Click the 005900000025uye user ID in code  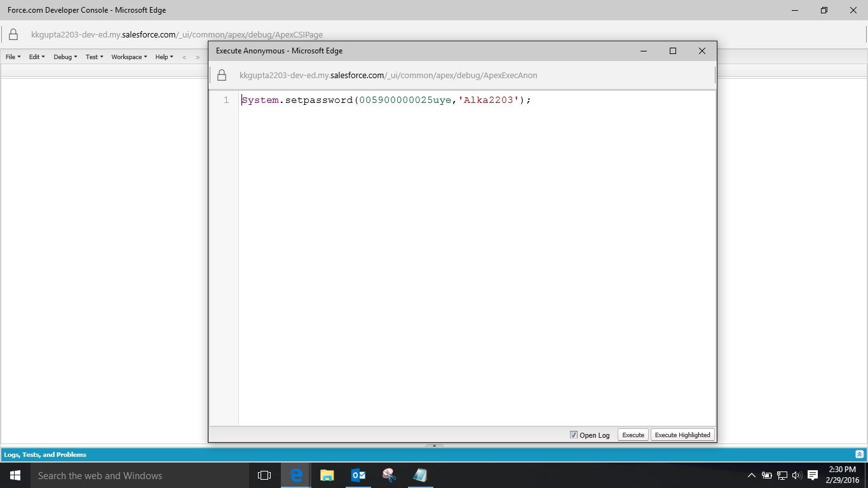click(x=405, y=100)
